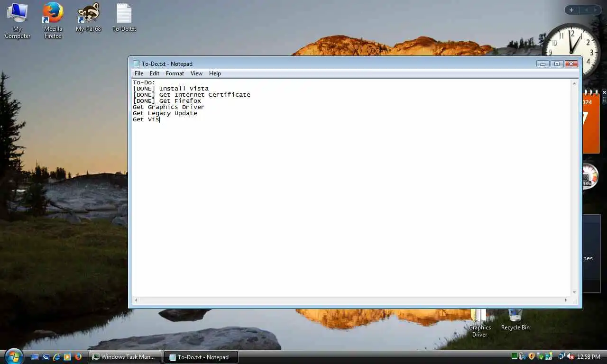Click in line '[DONE] Get Internet Certificate'
The width and height of the screenshot is (607, 364).
point(191,95)
